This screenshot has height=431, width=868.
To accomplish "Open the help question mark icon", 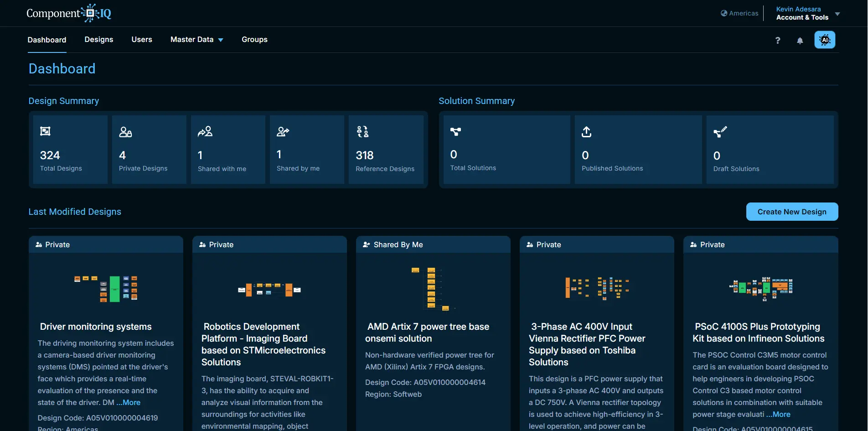I will click(x=778, y=41).
